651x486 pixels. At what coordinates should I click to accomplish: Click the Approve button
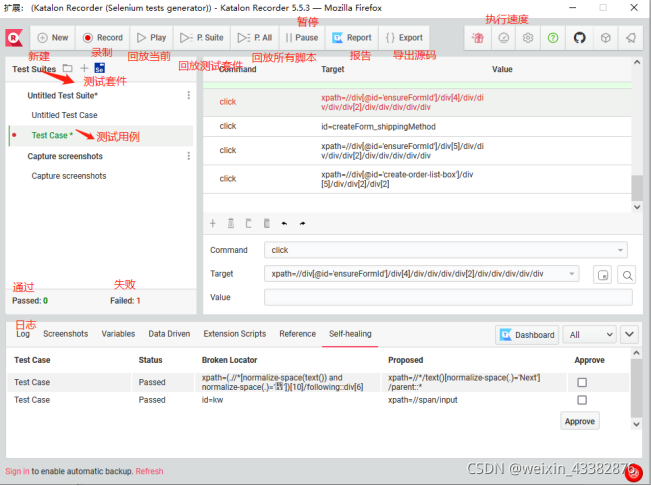[580, 422]
